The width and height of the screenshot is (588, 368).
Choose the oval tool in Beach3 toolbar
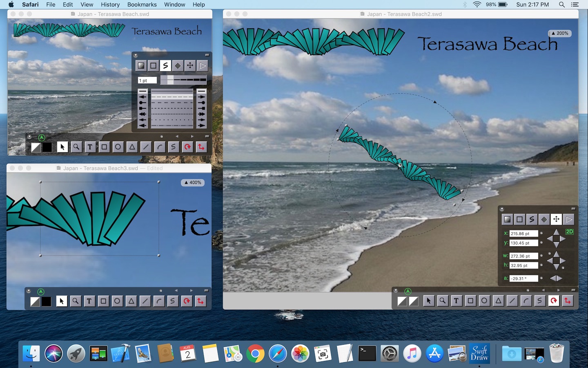point(117,301)
